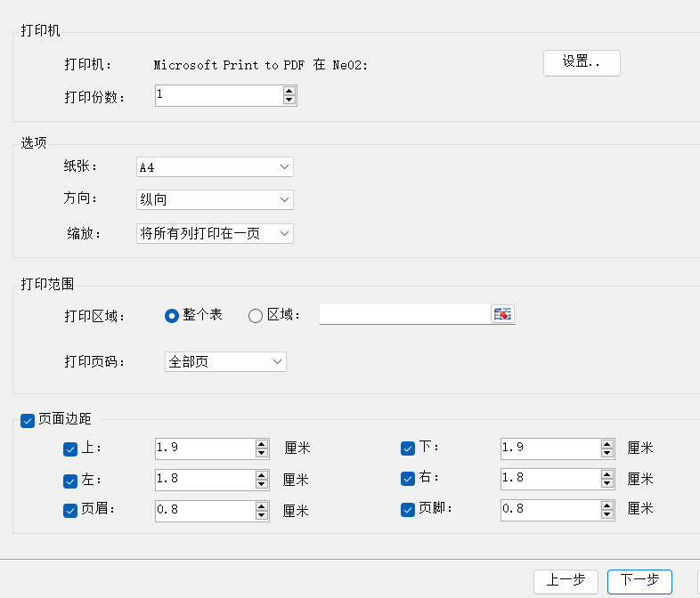Uncheck the 页面边距 checkbox
The width and height of the screenshot is (700, 598).
click(x=28, y=419)
